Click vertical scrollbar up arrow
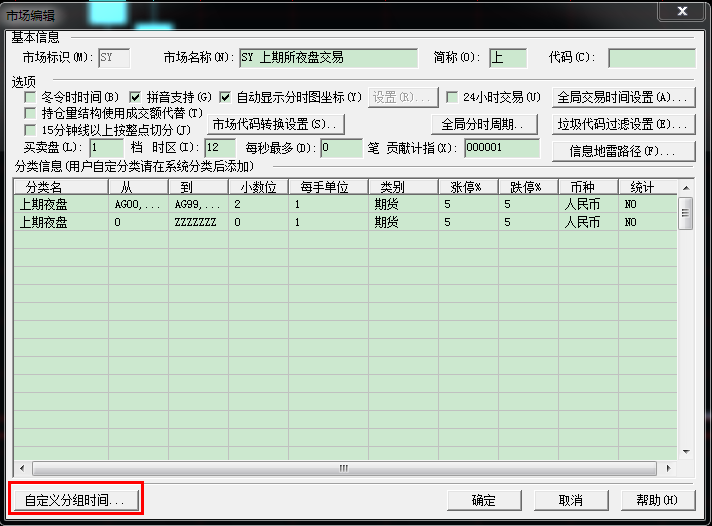Image resolution: width=712 pixels, height=526 pixels. [x=686, y=188]
